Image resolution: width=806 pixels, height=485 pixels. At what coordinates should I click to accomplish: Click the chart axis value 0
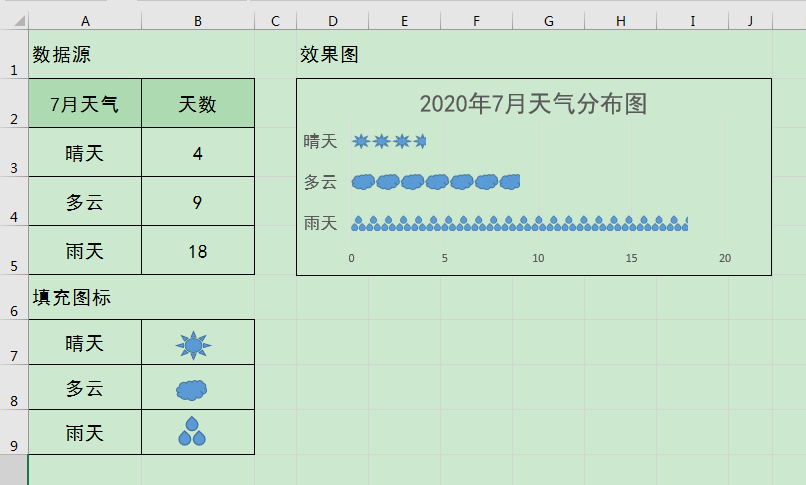pos(352,258)
